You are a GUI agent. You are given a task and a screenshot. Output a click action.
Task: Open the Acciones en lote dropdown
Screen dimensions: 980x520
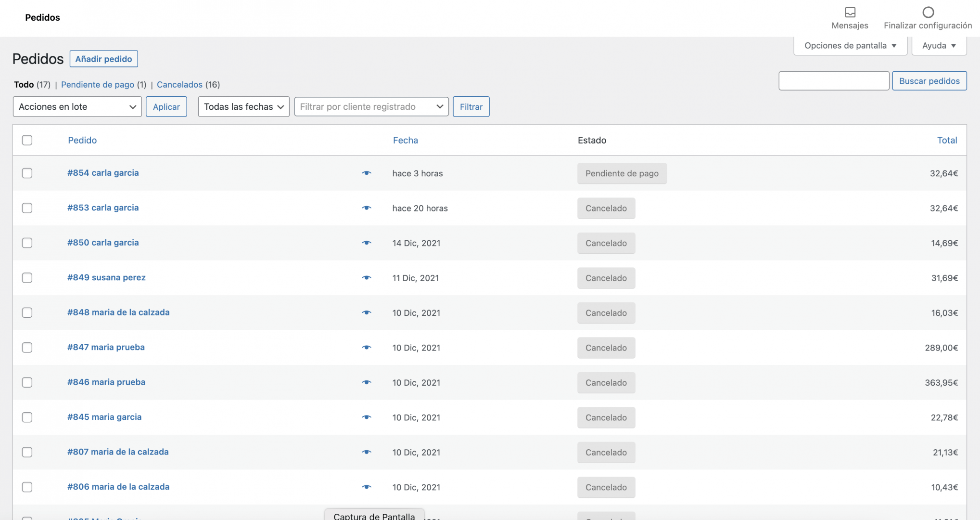(x=77, y=106)
